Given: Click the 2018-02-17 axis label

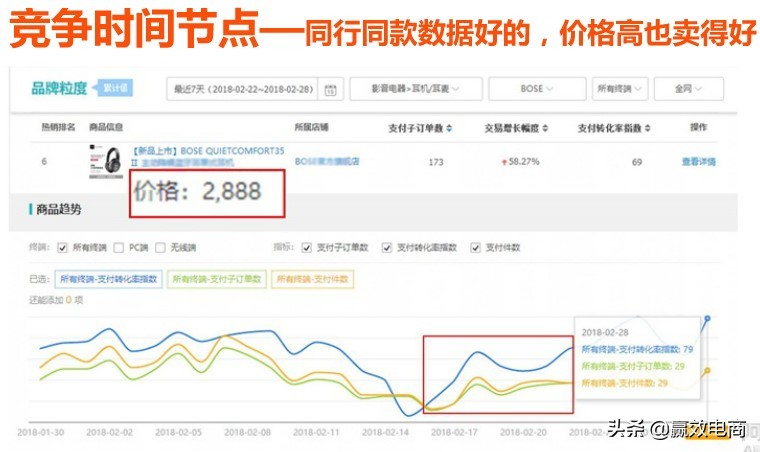Looking at the screenshot, I should [x=454, y=432].
